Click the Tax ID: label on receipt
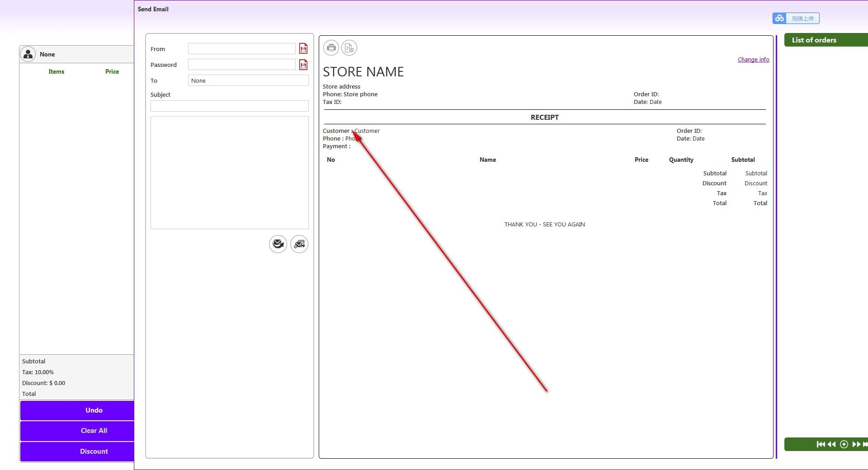The height and width of the screenshot is (470, 868). (332, 102)
